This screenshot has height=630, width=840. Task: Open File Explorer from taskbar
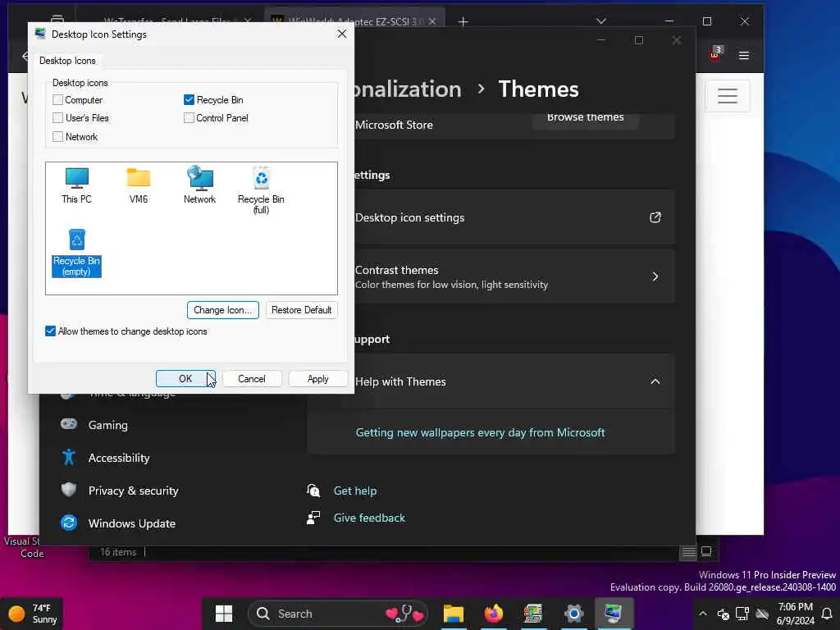(x=453, y=614)
